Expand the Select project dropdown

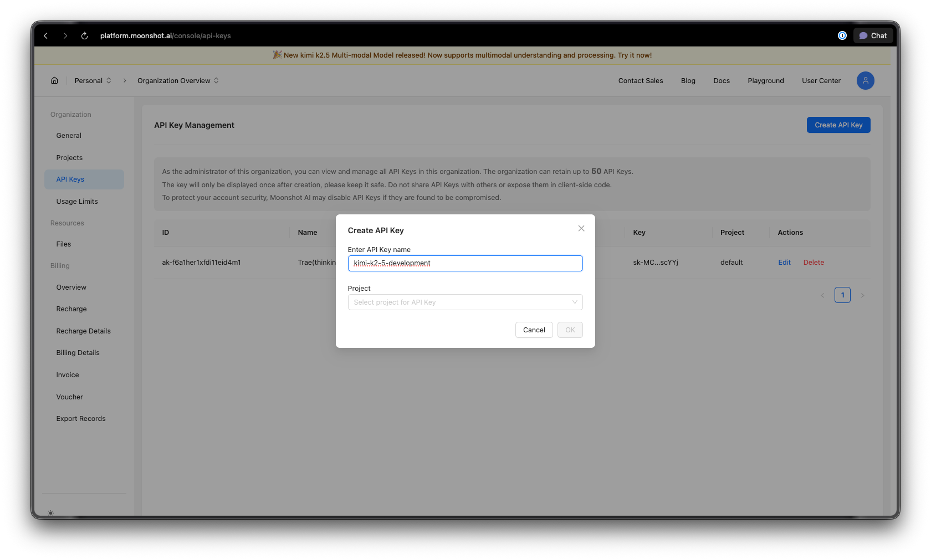click(x=464, y=302)
